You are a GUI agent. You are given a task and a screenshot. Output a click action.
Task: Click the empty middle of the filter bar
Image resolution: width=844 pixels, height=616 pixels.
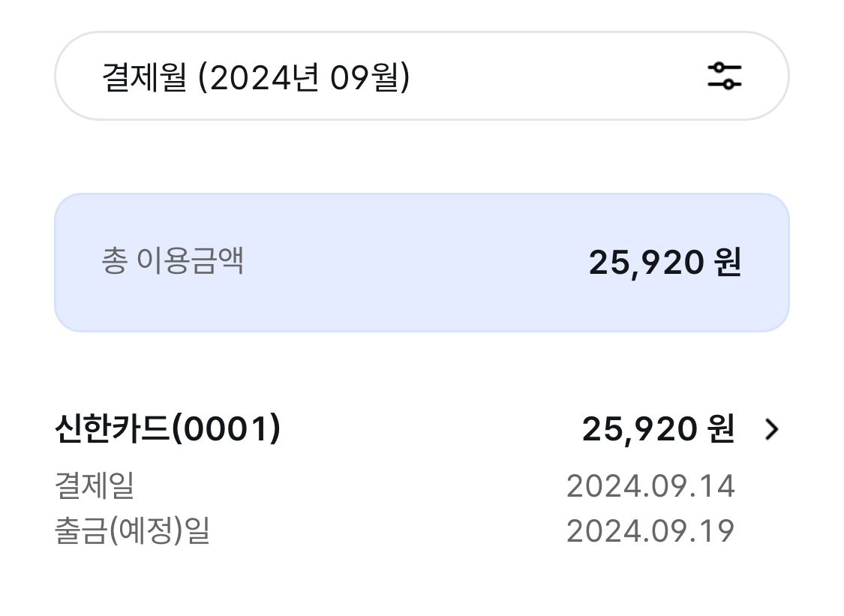point(555,77)
